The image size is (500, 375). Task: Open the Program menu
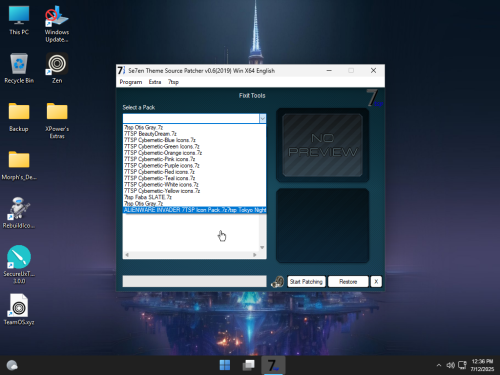(x=131, y=82)
